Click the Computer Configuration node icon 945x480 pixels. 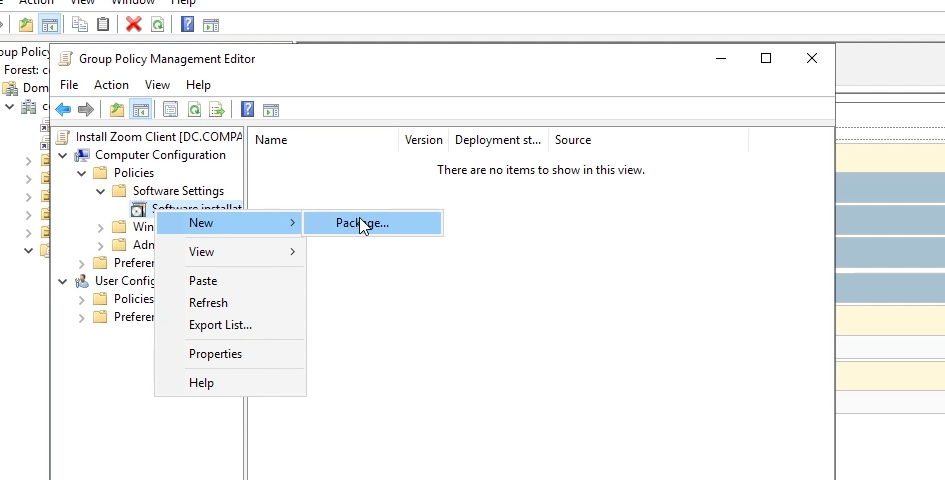(82, 155)
